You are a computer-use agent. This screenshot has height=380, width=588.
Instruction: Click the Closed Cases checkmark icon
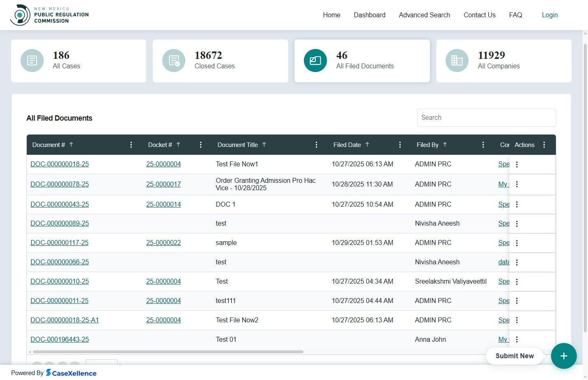pos(173,60)
